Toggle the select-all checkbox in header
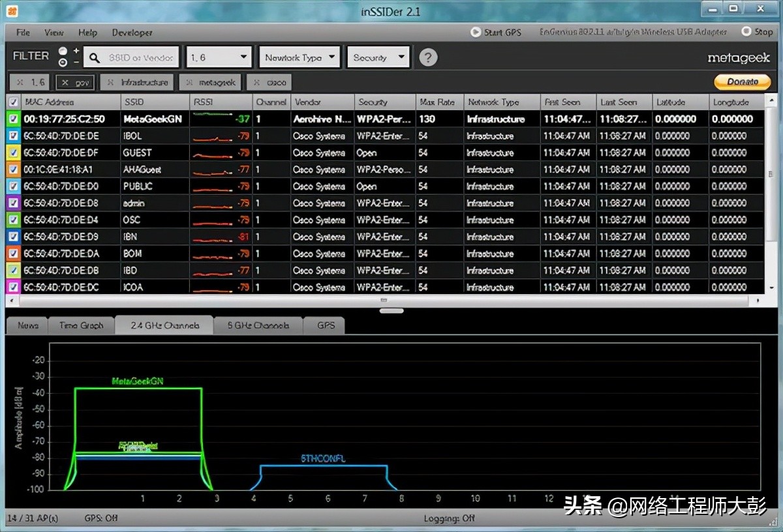783x532 pixels. click(x=14, y=102)
